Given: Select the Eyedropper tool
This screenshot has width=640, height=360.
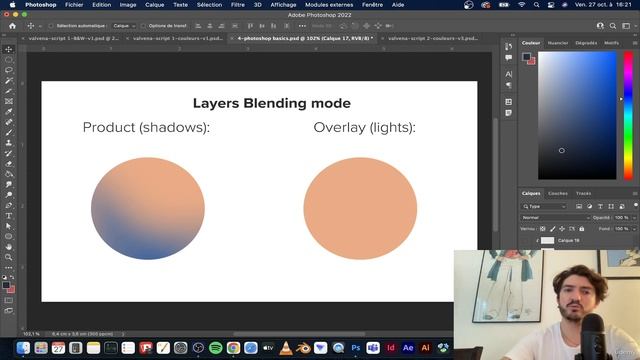Looking at the screenshot, I should tap(9, 111).
